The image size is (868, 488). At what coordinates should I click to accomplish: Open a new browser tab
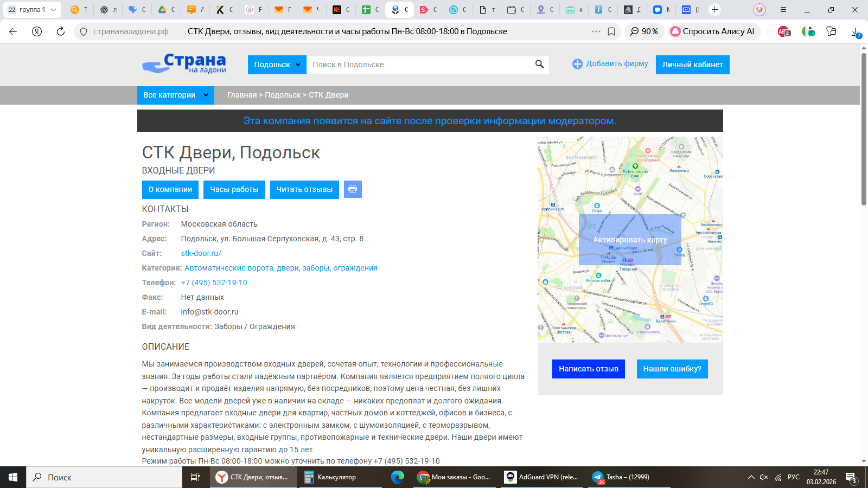(715, 9)
